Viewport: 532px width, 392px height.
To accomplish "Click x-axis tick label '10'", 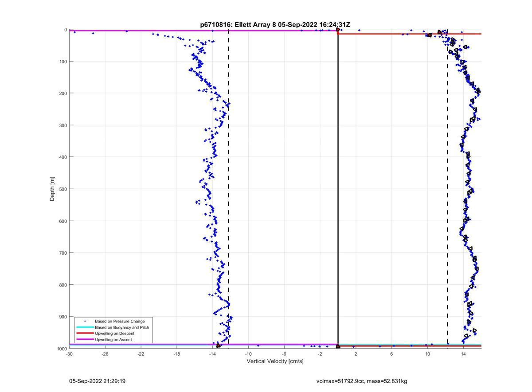I will [427, 354].
